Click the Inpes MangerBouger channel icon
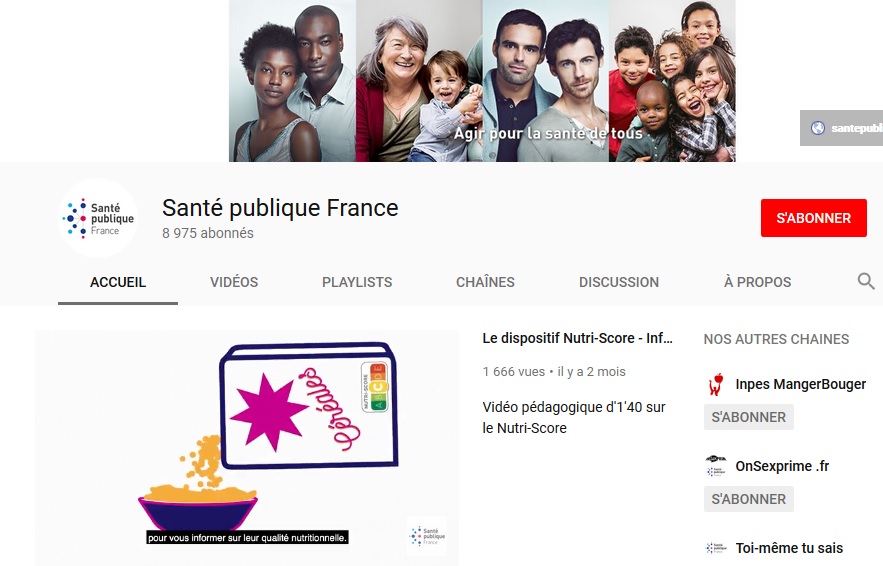883x566 pixels. click(x=716, y=384)
